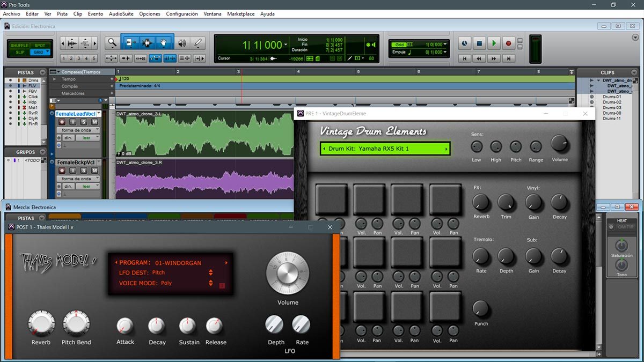This screenshot has height=362, width=644.
Task: Open Pista menu
Action: point(62,14)
